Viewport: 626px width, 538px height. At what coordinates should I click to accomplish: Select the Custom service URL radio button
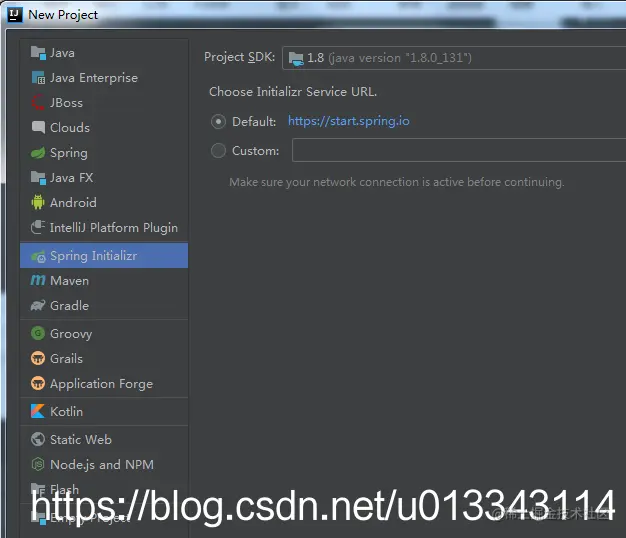click(218, 150)
